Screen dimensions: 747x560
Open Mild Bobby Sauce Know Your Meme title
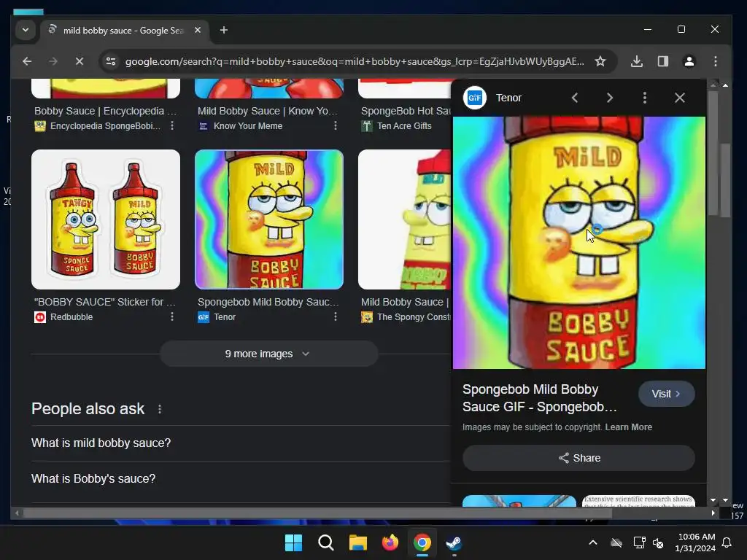click(267, 111)
